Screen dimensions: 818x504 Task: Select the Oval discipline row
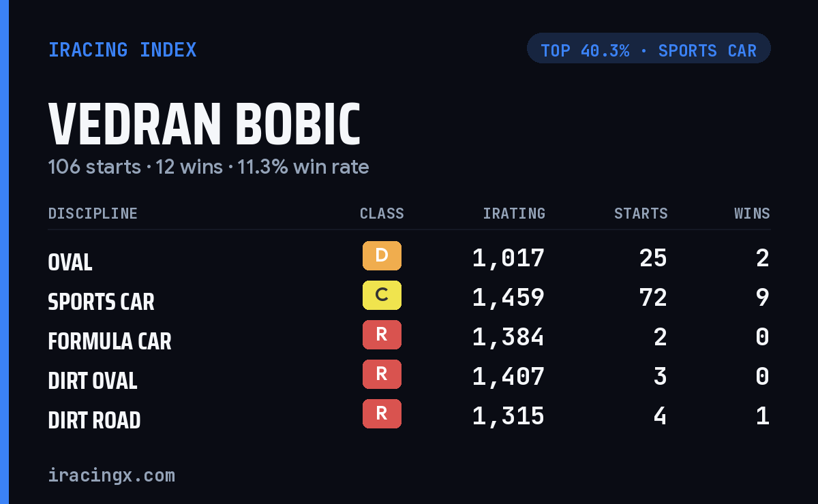(409, 259)
